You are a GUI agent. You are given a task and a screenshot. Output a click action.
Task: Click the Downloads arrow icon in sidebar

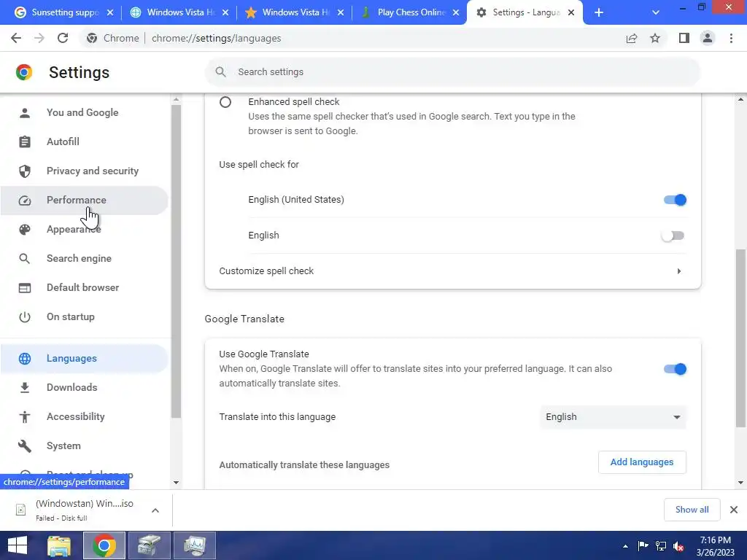point(25,388)
